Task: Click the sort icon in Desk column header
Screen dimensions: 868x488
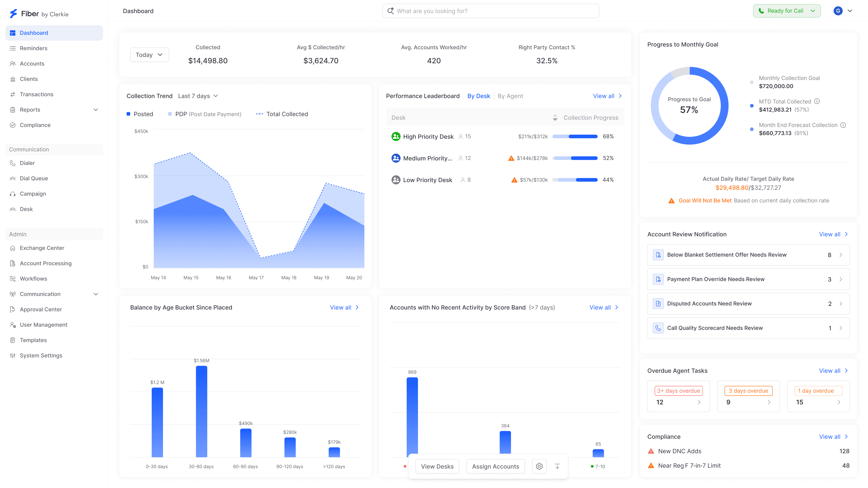Action: (x=555, y=117)
